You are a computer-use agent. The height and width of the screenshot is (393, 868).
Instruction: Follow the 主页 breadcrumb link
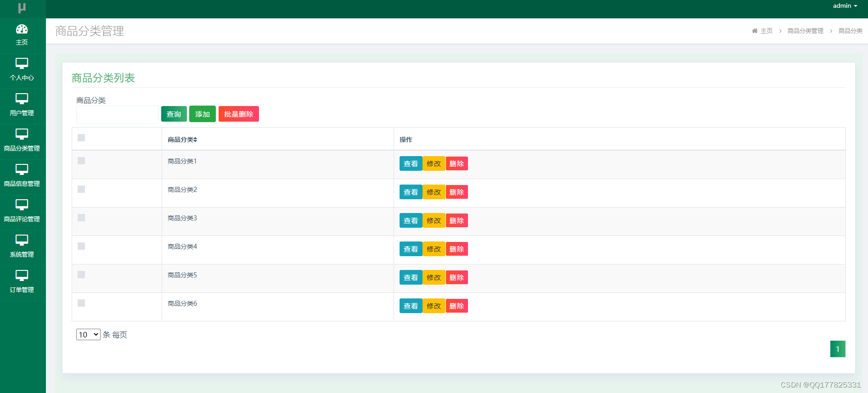tap(767, 31)
